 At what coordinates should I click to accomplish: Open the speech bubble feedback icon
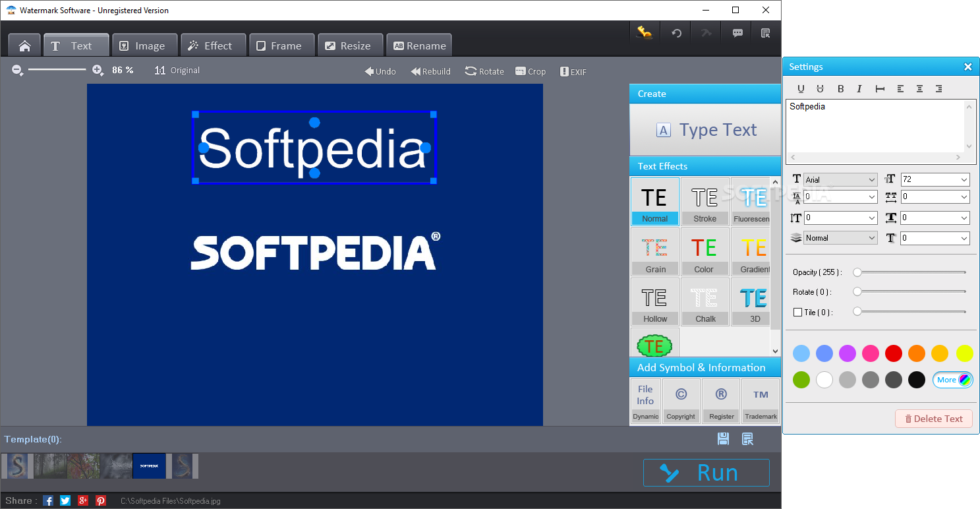point(737,33)
